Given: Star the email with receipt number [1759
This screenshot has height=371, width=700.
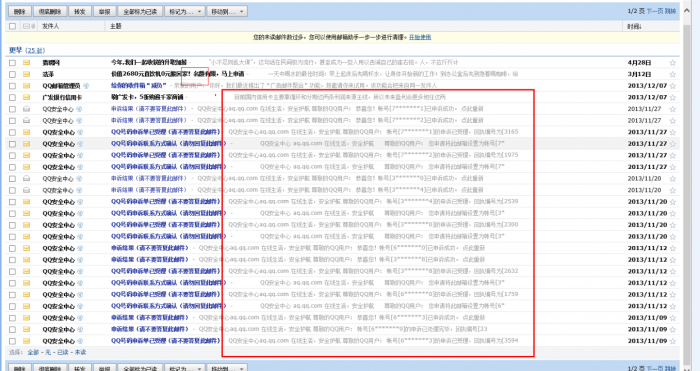Looking at the screenshot, I should pyautogui.click(x=673, y=295).
